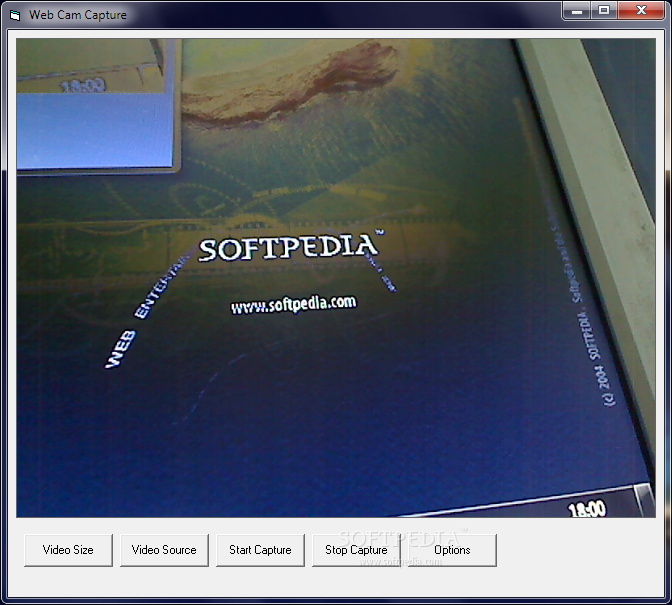Click the Web Cam Capture title text
This screenshot has height=605, width=672.
[78, 15]
